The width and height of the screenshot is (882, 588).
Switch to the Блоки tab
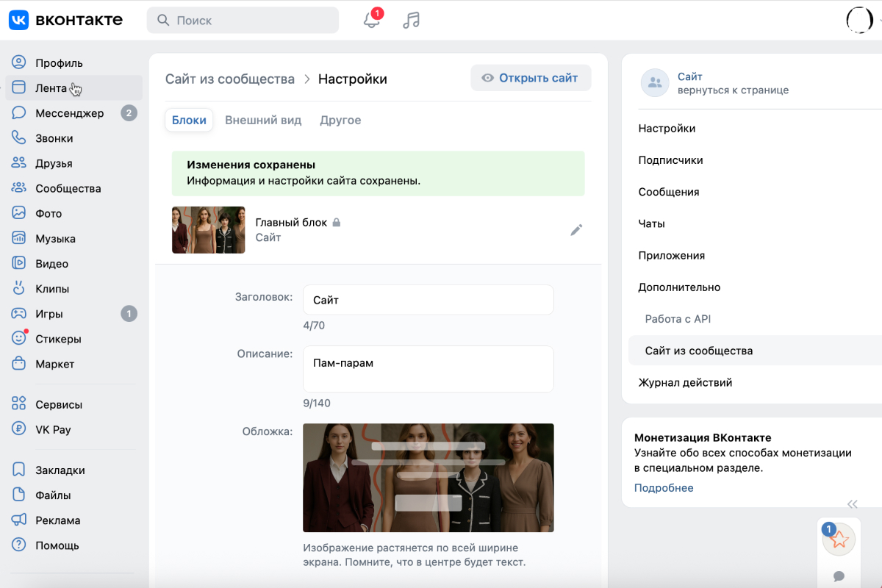pos(189,120)
